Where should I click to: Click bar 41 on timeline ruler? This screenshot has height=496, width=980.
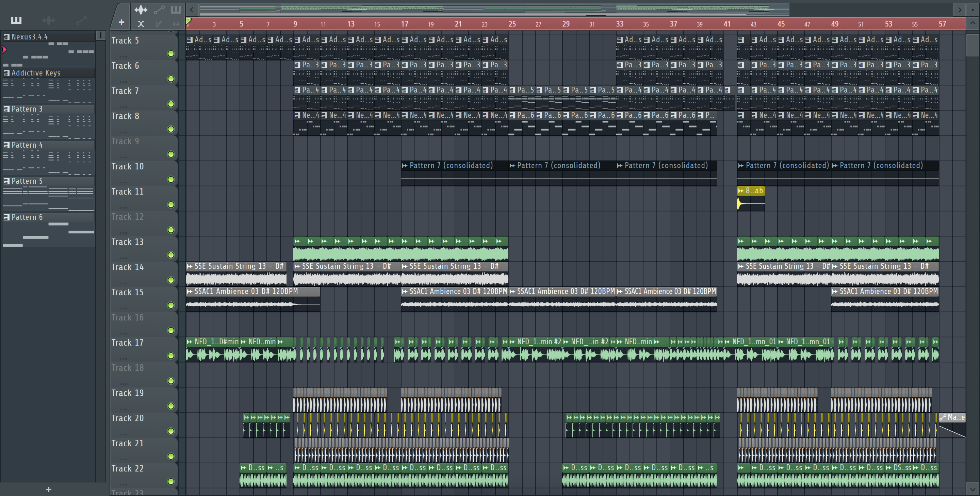727,24
